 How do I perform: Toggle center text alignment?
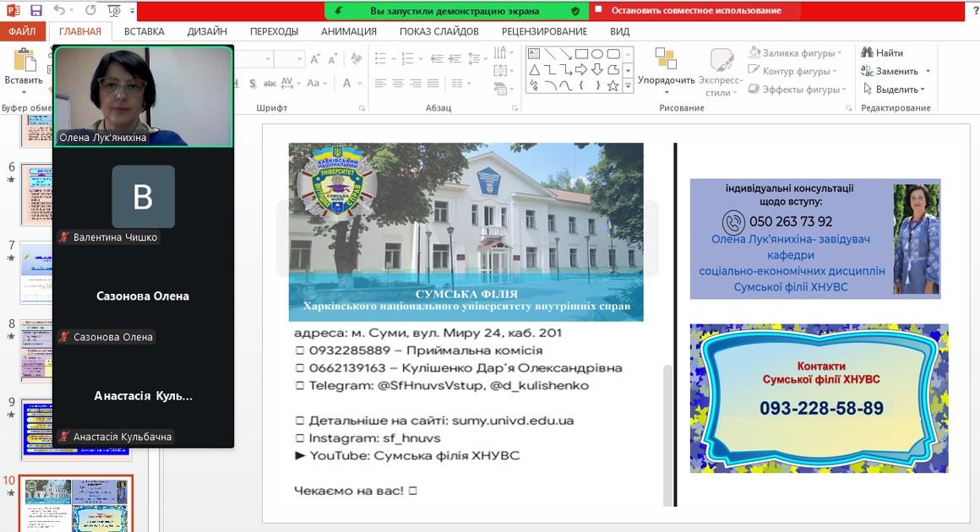(400, 84)
